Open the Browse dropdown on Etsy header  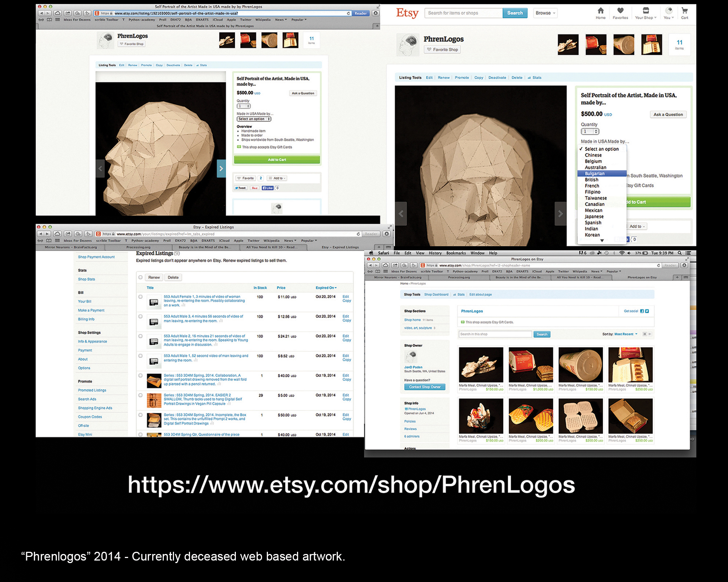(545, 13)
